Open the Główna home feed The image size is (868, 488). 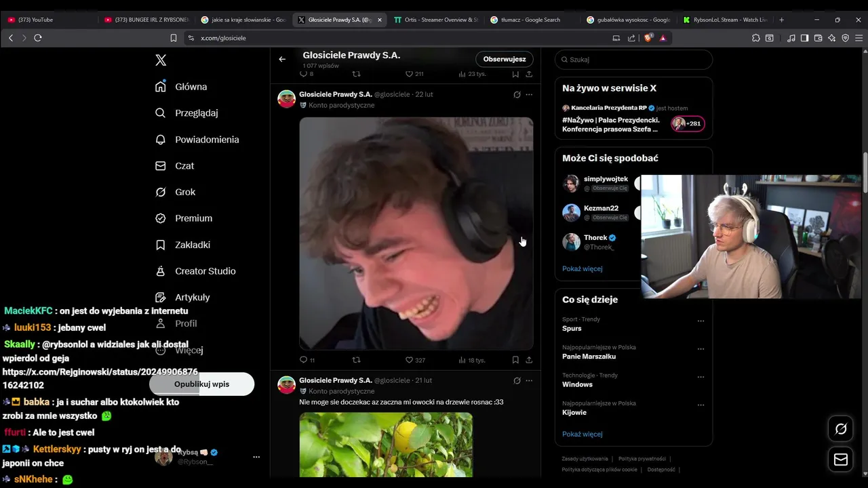pyautogui.click(x=181, y=87)
